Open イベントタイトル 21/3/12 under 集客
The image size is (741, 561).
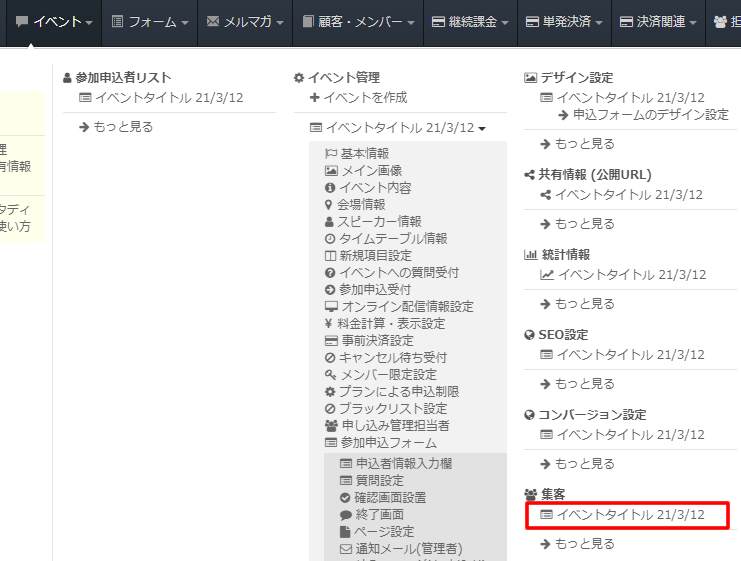click(x=630, y=515)
